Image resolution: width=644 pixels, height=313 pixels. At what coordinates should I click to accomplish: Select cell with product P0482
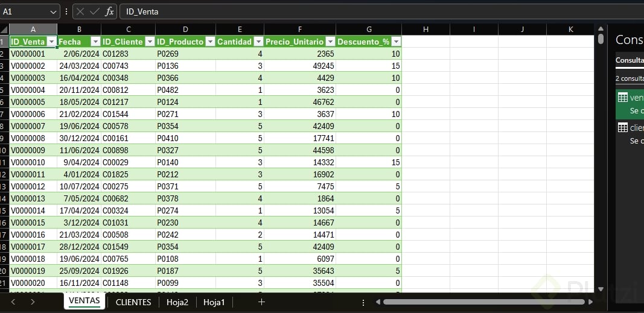(x=185, y=90)
